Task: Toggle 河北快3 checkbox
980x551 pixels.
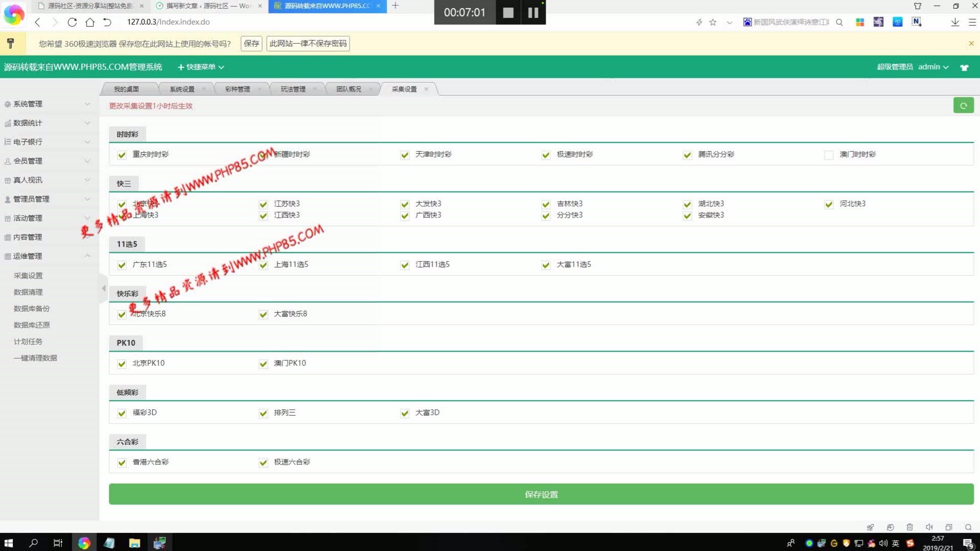Action: 829,204
